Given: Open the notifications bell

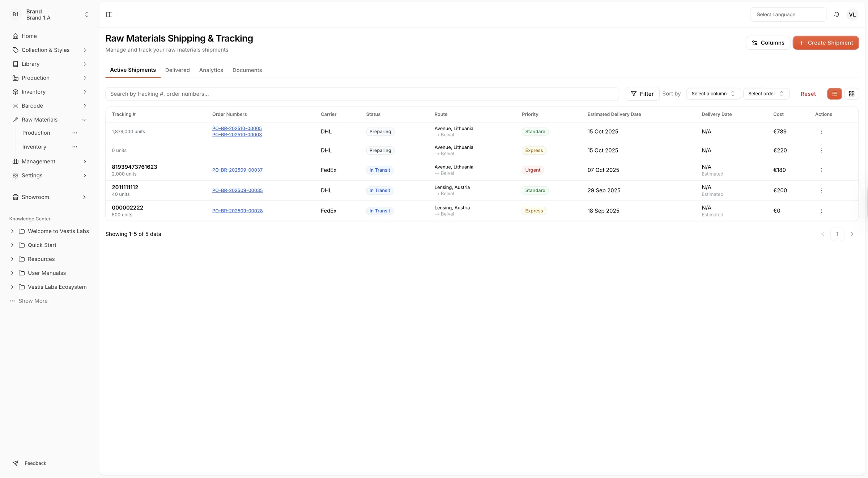Looking at the screenshot, I should (837, 14).
